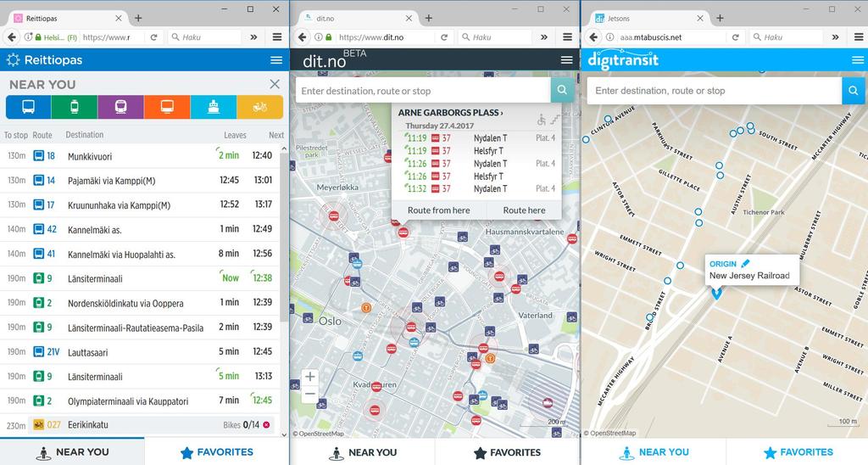
Task: Click digitransit logo in header
Action: (x=623, y=60)
